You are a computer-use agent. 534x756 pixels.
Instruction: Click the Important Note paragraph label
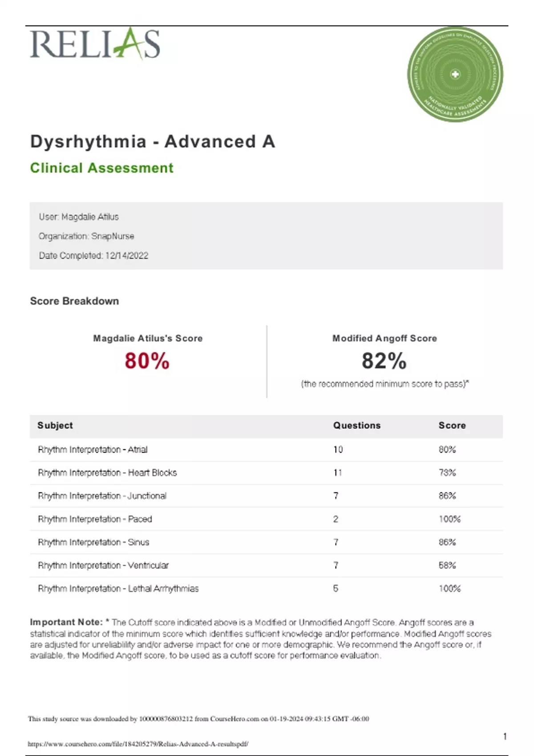[x=66, y=622]
